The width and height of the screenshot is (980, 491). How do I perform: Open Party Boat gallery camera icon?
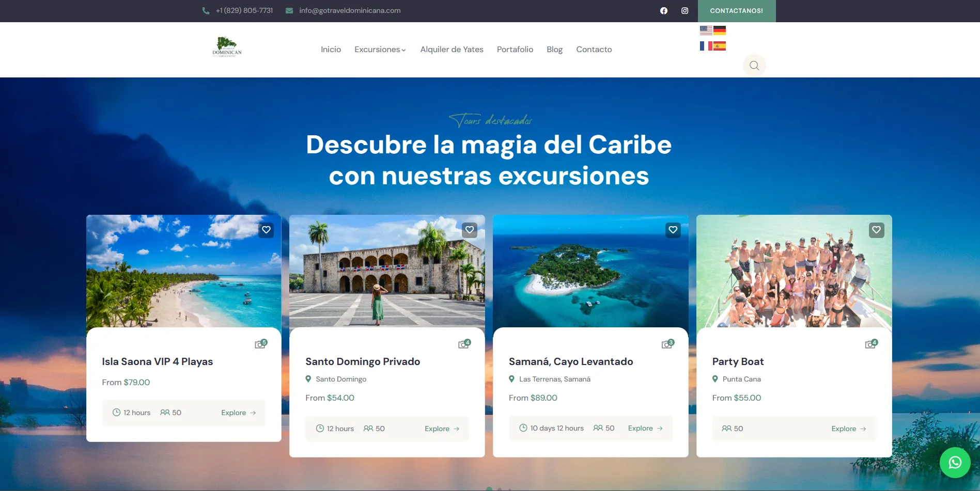point(872,344)
